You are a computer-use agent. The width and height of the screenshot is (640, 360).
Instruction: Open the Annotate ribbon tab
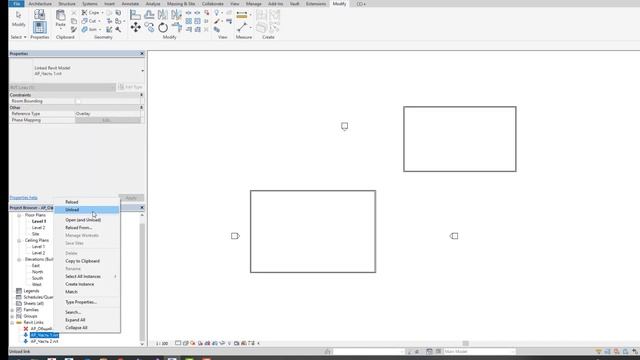130,4
